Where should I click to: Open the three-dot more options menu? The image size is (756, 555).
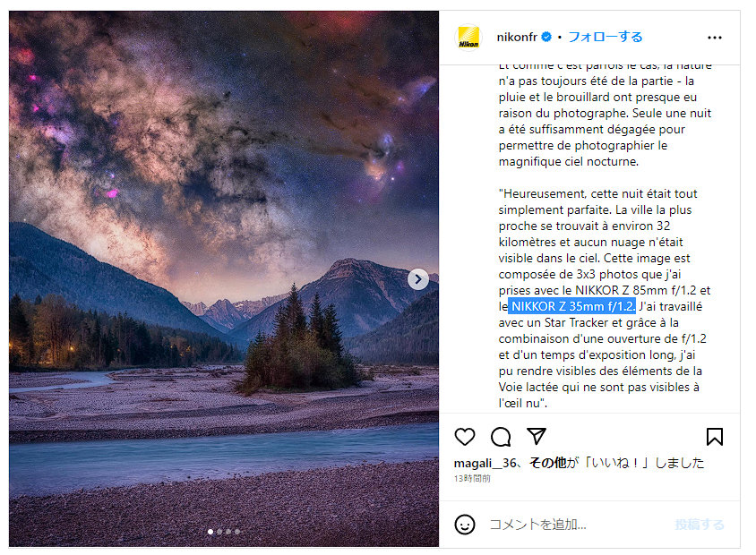[714, 38]
